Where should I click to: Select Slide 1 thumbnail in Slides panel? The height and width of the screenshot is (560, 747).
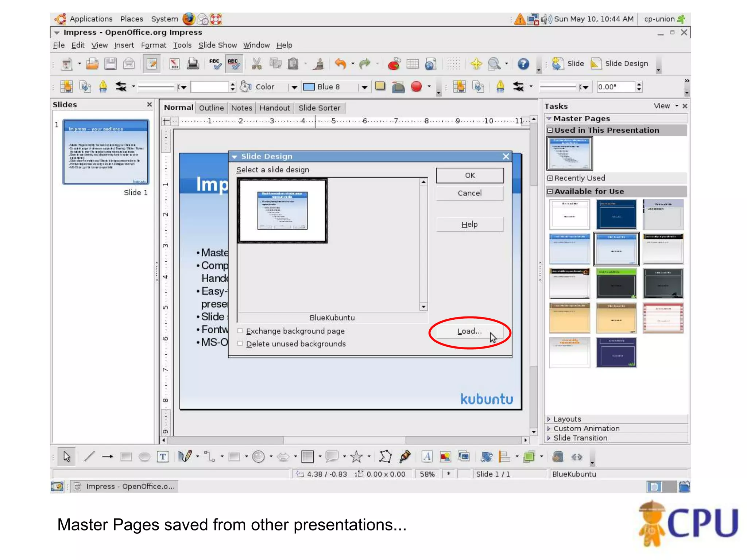(x=106, y=152)
